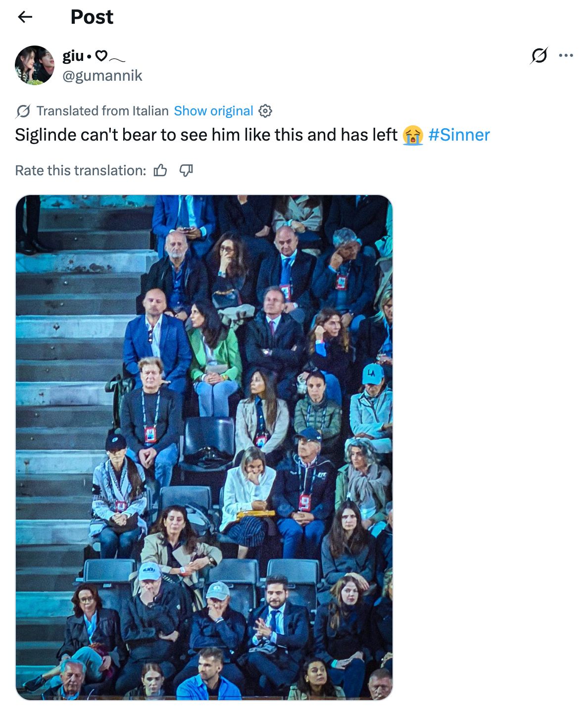Go back using the left arrow
This screenshot has height=711, width=588.
pos(25,17)
